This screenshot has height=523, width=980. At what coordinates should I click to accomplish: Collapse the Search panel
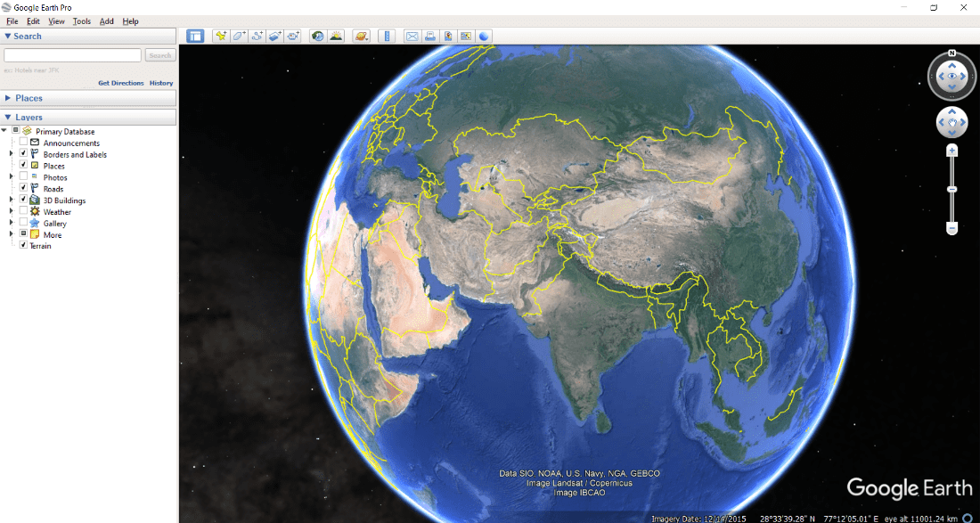pyautogui.click(x=7, y=37)
